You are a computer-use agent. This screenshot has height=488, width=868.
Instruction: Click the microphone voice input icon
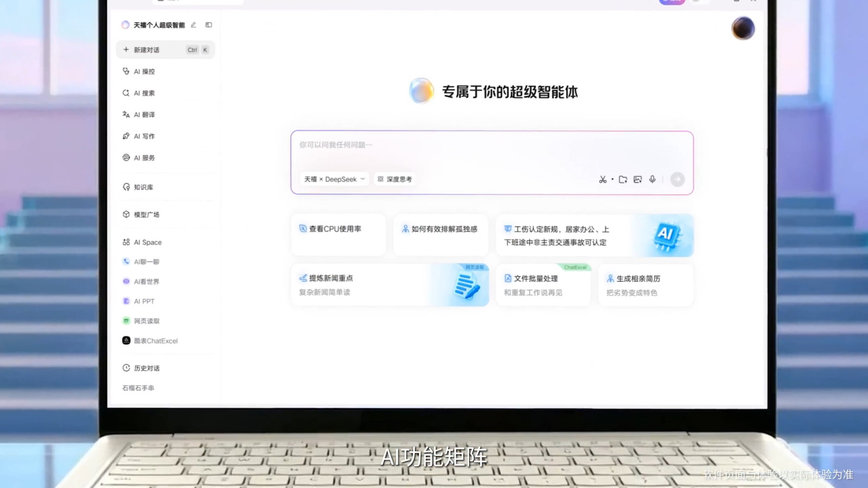click(653, 179)
